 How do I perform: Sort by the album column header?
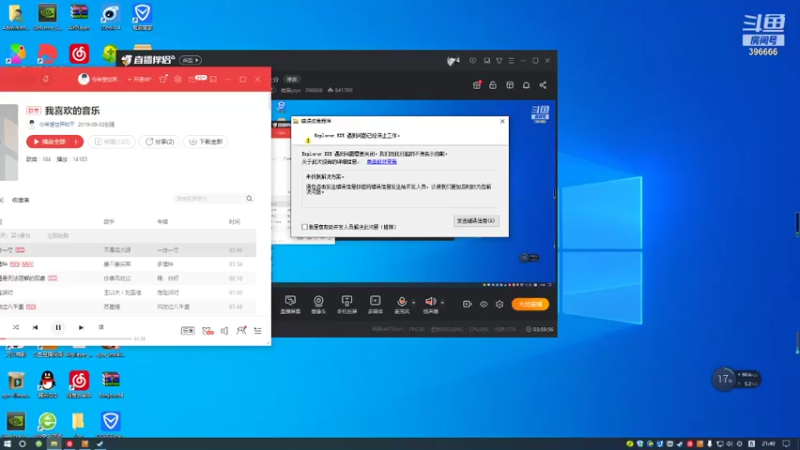click(162, 222)
